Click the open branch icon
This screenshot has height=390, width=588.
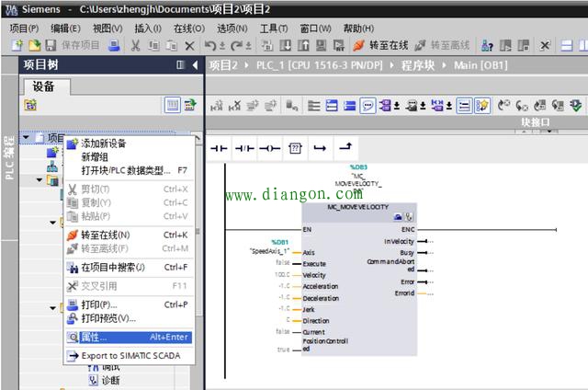point(320,147)
